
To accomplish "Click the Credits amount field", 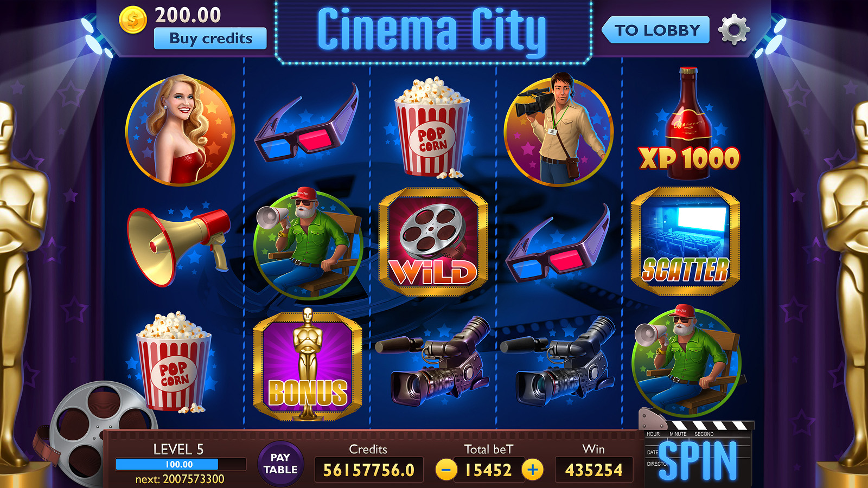I will coord(368,470).
